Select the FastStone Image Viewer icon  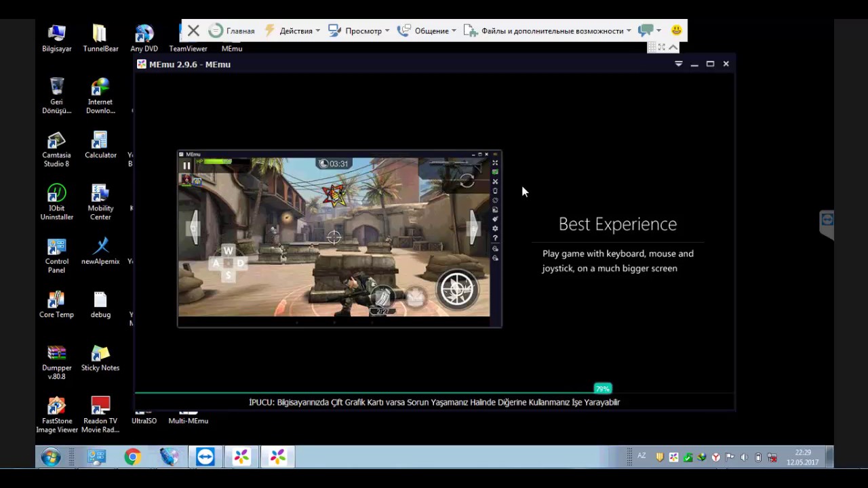click(x=56, y=415)
